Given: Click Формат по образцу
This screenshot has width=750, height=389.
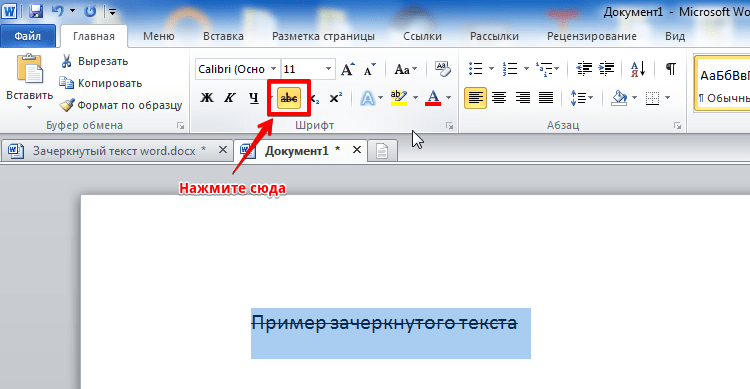Looking at the screenshot, I should (x=121, y=105).
